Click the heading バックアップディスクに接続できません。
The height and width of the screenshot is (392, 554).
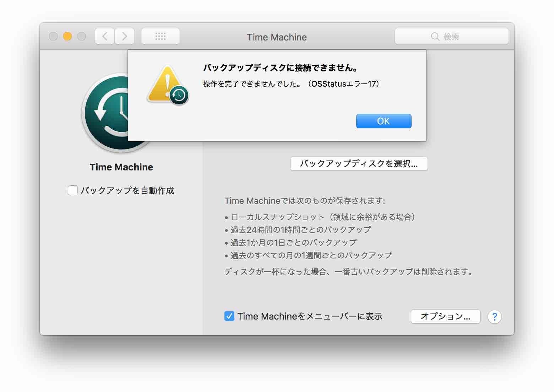tap(281, 67)
